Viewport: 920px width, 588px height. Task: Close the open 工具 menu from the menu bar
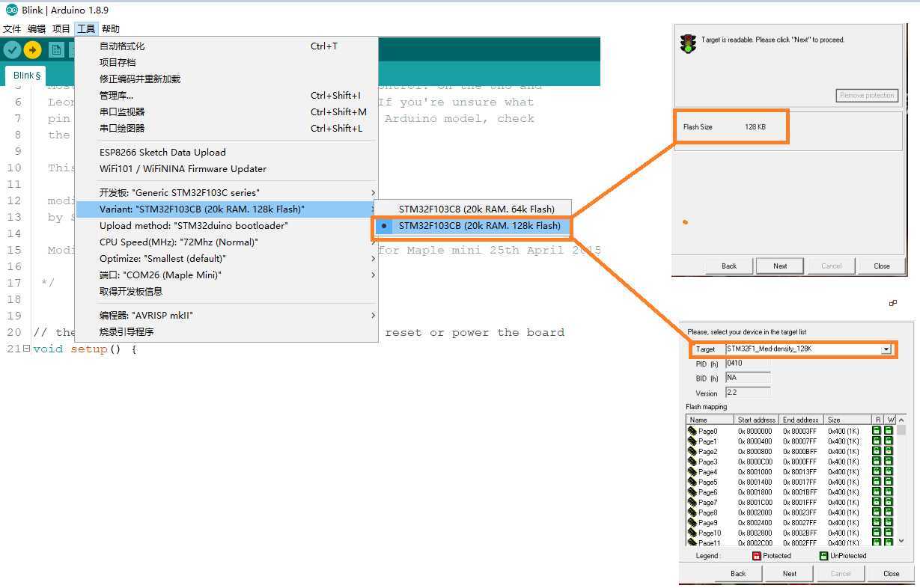click(86, 28)
